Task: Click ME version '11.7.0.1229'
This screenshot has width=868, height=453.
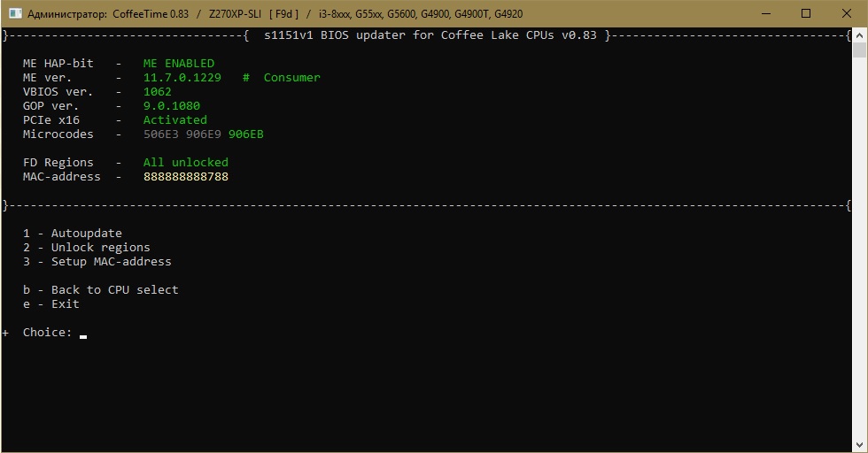Action: 182,78
